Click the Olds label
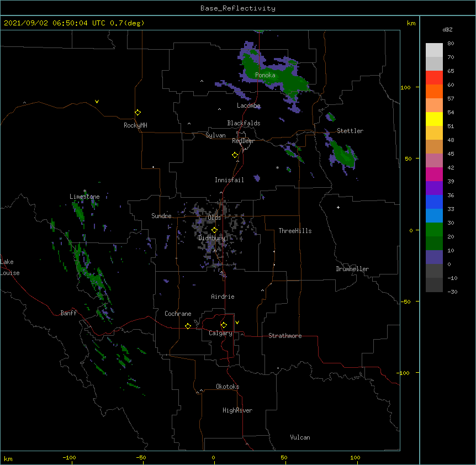This screenshot has width=476, height=465. (x=214, y=218)
